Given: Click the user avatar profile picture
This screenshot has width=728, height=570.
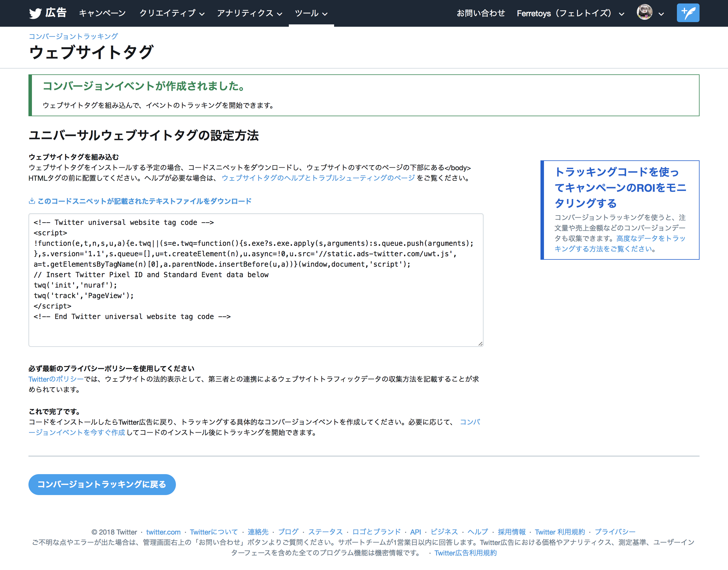Looking at the screenshot, I should point(644,12).
